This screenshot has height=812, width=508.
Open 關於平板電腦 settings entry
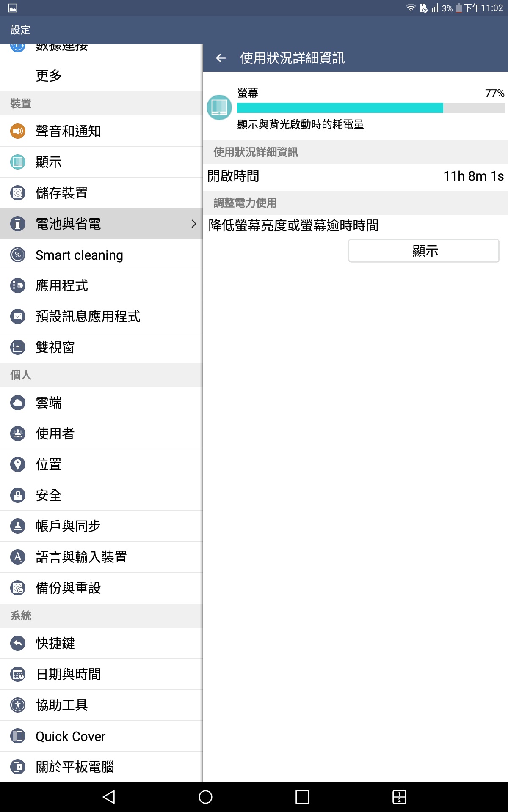click(x=75, y=767)
